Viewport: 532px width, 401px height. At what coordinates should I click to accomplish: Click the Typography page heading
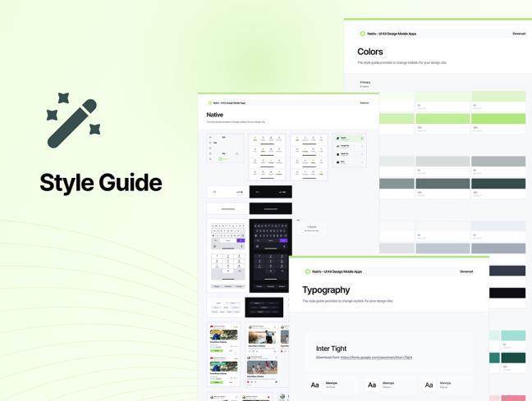326,289
